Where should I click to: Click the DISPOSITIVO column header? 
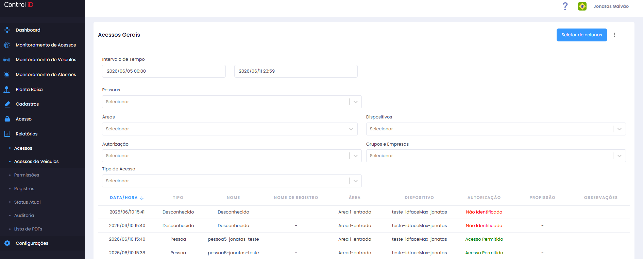(x=419, y=198)
